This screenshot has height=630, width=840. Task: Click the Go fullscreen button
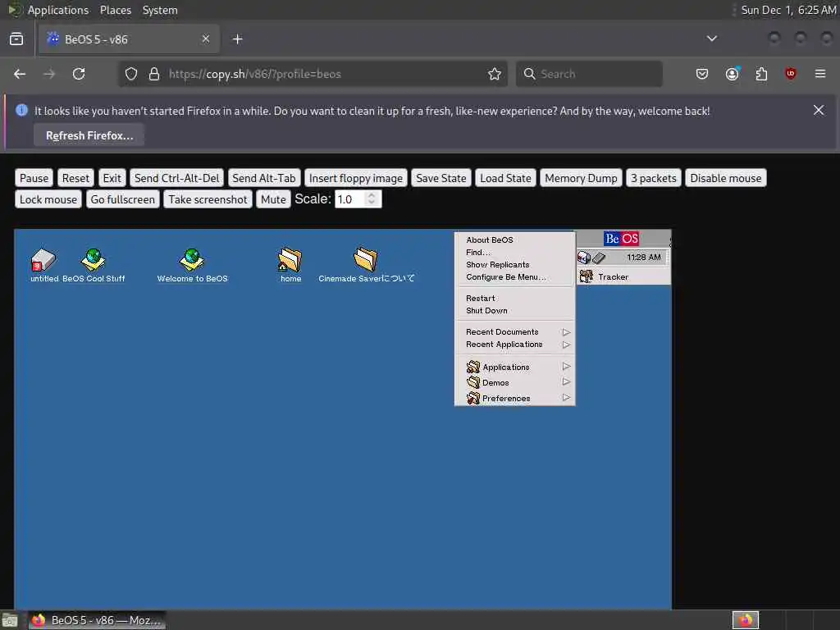pos(123,199)
